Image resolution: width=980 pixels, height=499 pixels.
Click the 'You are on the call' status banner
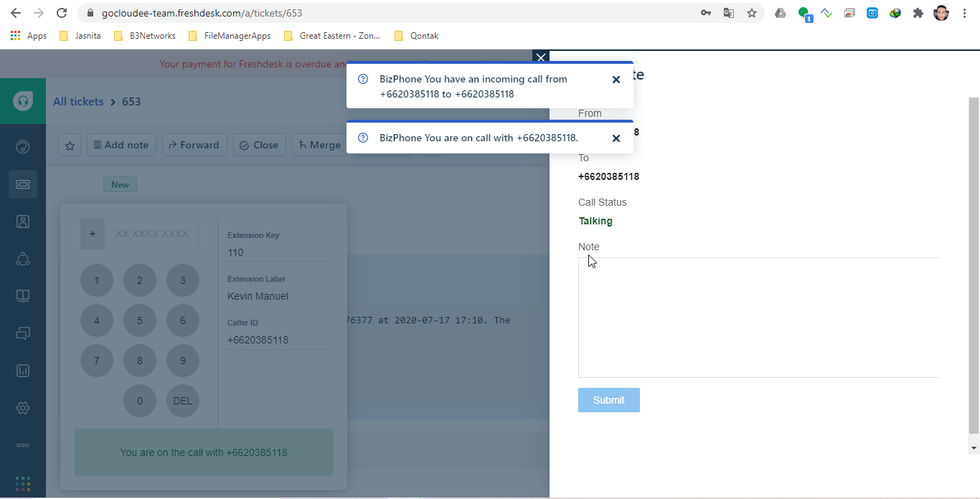coord(204,452)
